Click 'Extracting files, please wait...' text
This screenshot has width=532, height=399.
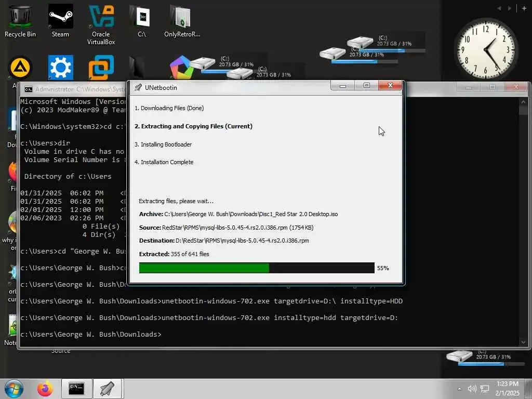pyautogui.click(x=176, y=201)
